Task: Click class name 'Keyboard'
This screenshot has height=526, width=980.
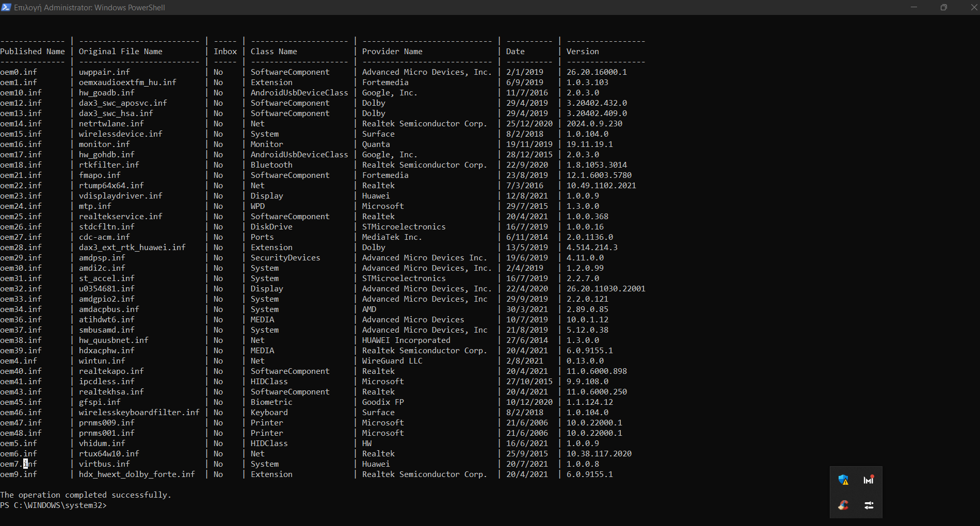Action: 269,413
